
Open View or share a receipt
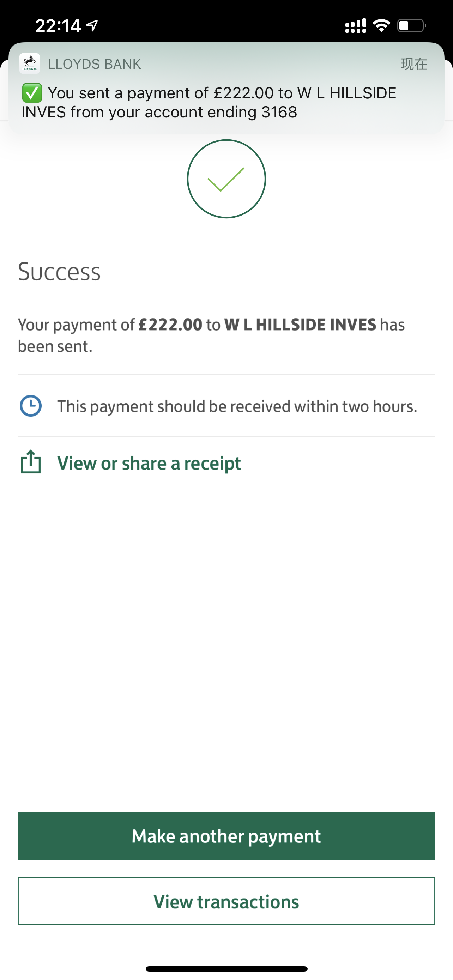click(149, 464)
